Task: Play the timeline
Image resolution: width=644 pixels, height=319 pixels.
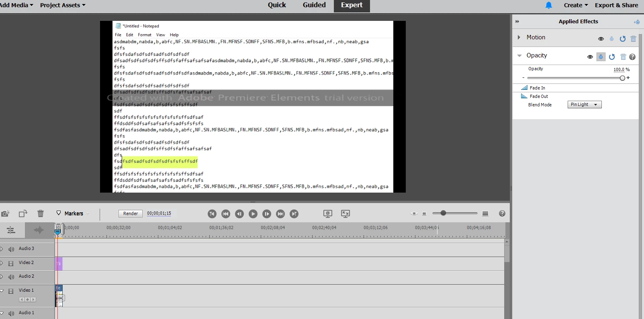Action: 253,214
